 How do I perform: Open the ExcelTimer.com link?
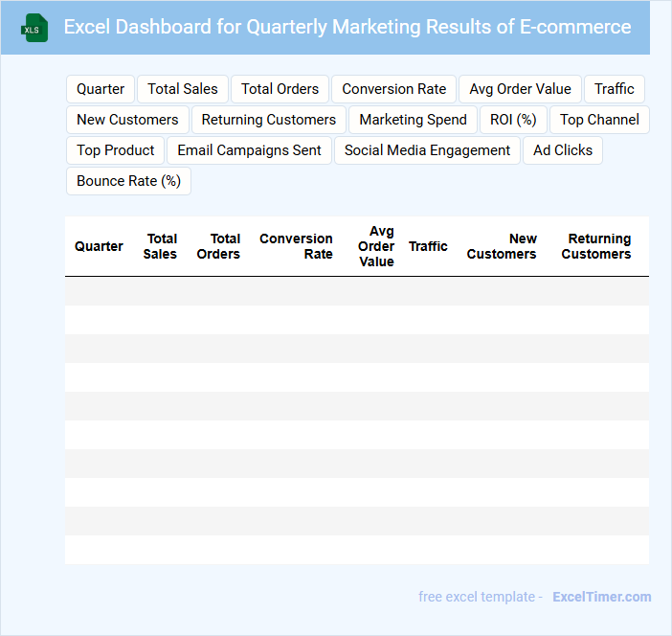pyautogui.click(x=601, y=597)
